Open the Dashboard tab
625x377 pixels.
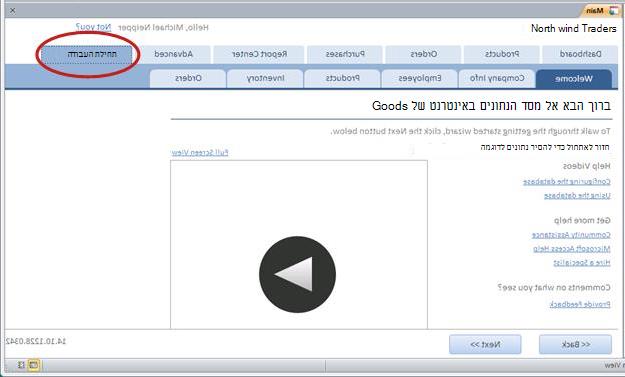(x=580, y=54)
